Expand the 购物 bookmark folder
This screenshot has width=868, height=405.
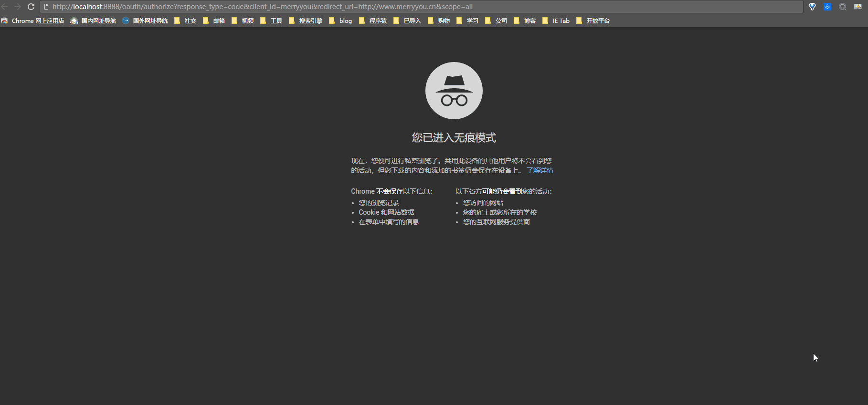(439, 21)
